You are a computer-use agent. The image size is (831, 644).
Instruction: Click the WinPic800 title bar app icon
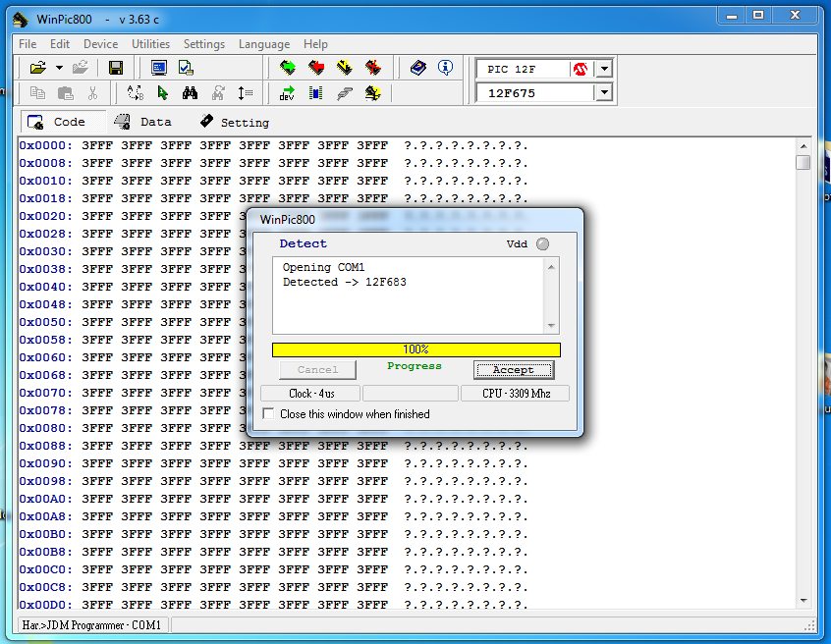[x=21, y=20]
